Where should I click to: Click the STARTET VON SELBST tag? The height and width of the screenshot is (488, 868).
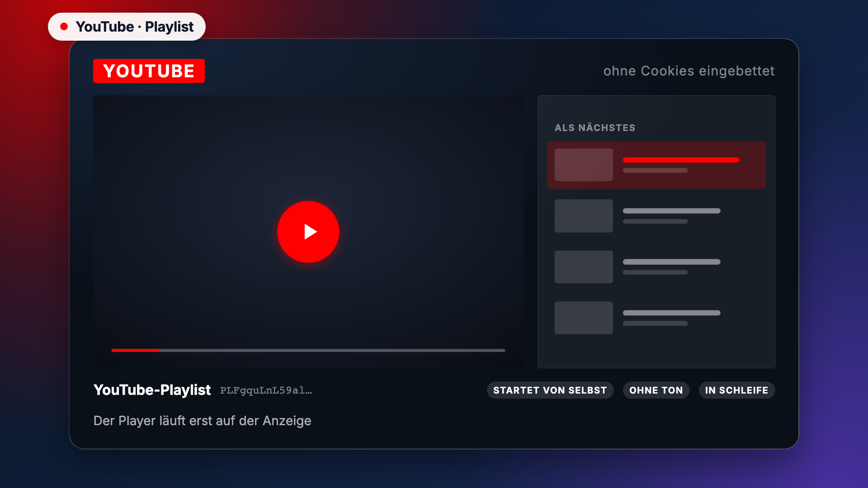(x=550, y=390)
